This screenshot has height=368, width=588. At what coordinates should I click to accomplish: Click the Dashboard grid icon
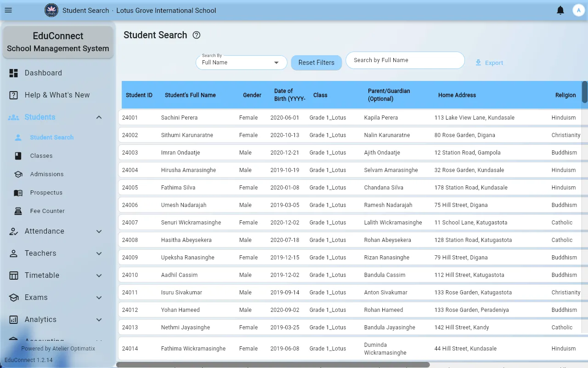pyautogui.click(x=14, y=73)
